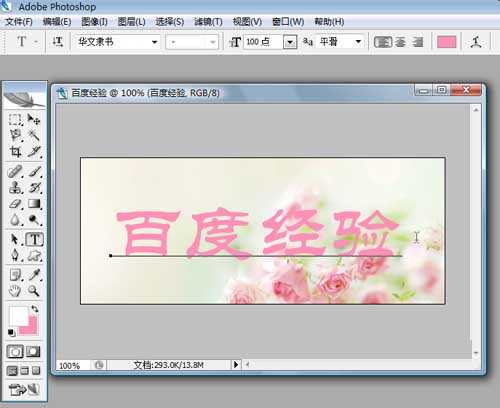Open the 选择(S) menu
500x408 pixels.
pos(170,22)
